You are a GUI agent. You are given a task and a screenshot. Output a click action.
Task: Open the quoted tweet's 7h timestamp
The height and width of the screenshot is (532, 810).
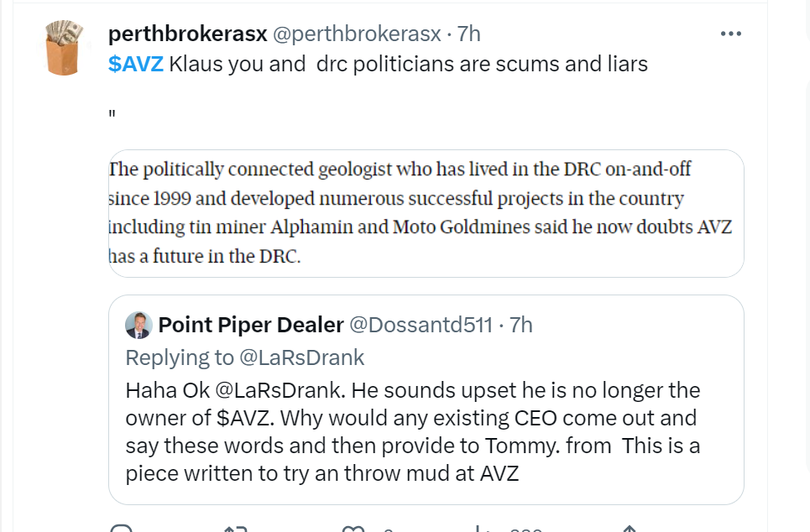tap(520, 325)
